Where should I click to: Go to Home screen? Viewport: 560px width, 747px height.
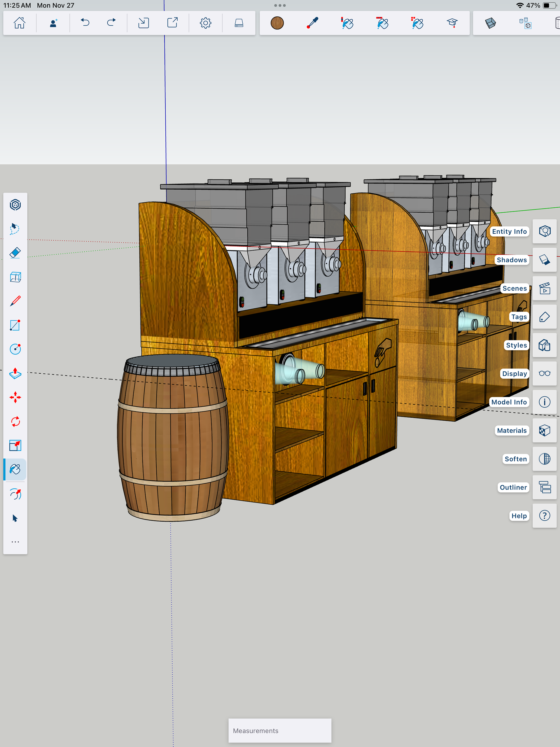pos(20,23)
